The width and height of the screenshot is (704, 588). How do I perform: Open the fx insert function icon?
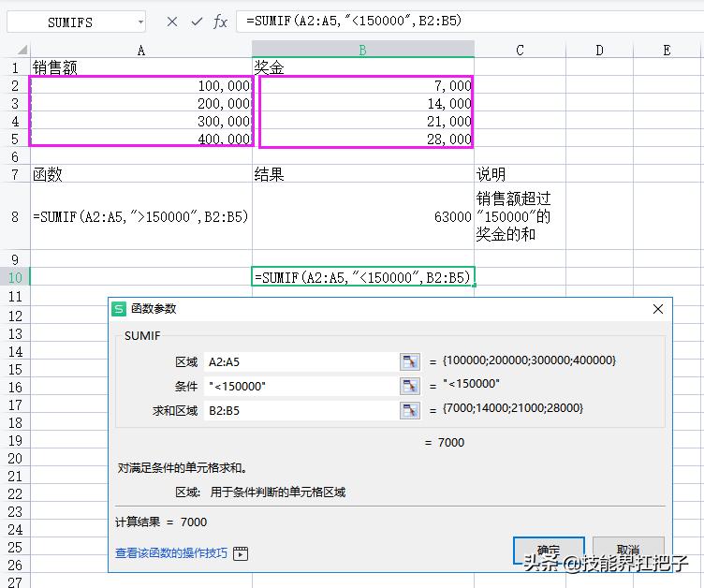(220, 22)
